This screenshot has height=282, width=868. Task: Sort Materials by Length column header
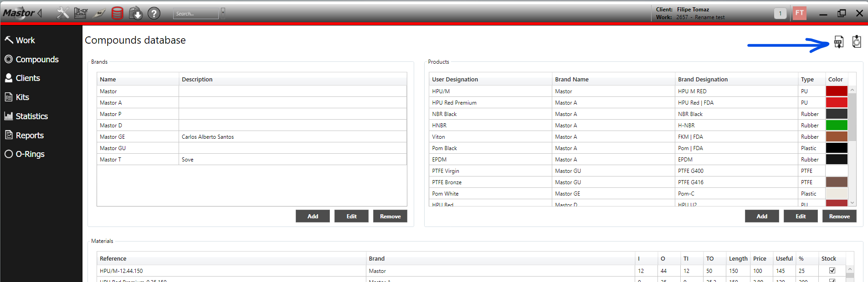coord(738,258)
